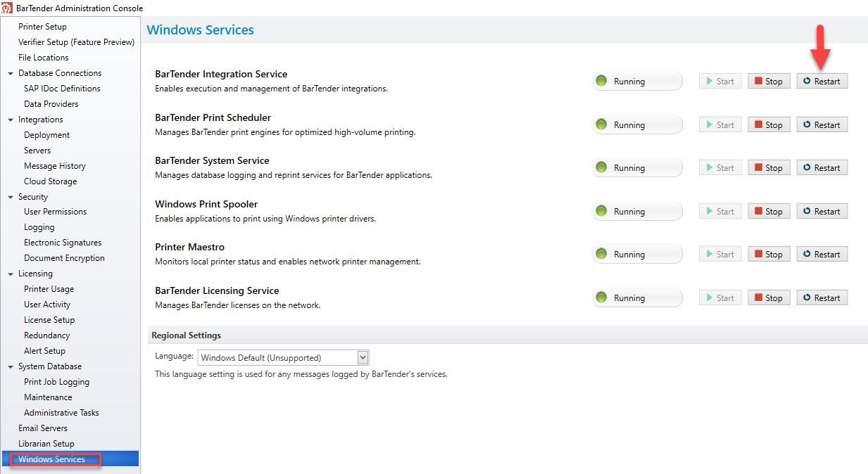868x474 pixels.
Task: Open Redundancy under Licensing
Action: pyautogui.click(x=46, y=335)
